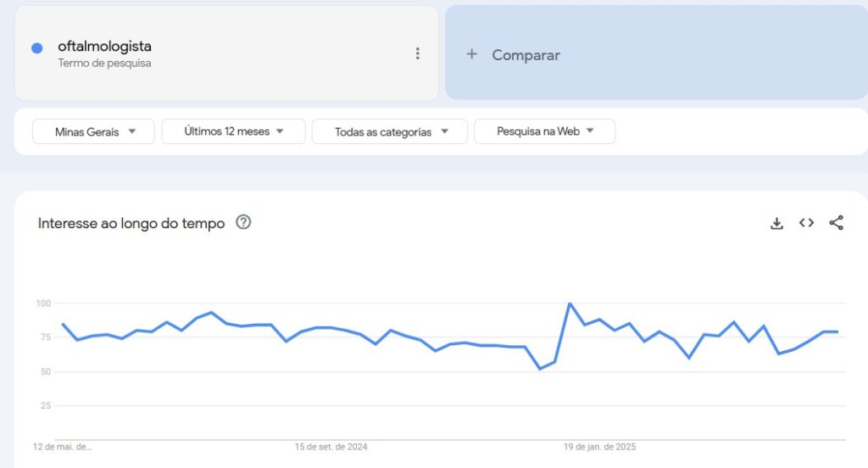Click the last data point on the chart line

tap(838, 331)
